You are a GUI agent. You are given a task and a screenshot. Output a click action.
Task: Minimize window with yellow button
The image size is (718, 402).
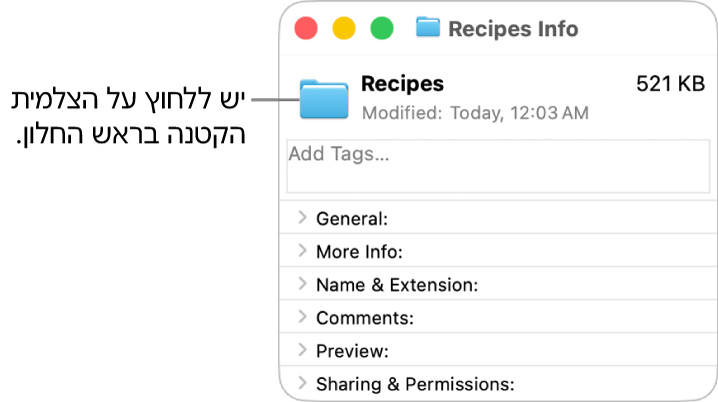[344, 28]
